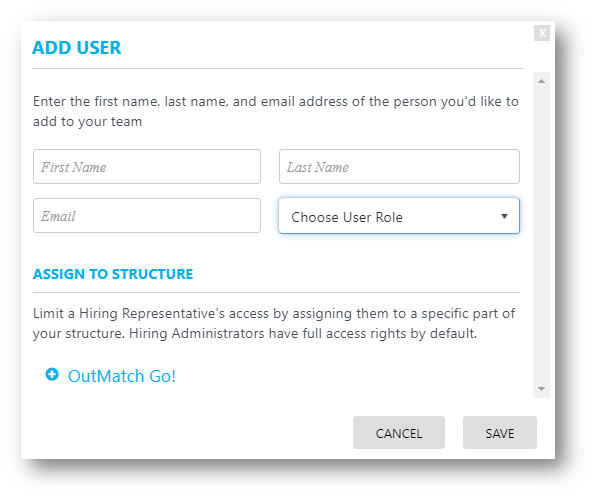The image size is (597, 501).
Task: Click the scrollbar up arrow
Action: tap(541, 81)
